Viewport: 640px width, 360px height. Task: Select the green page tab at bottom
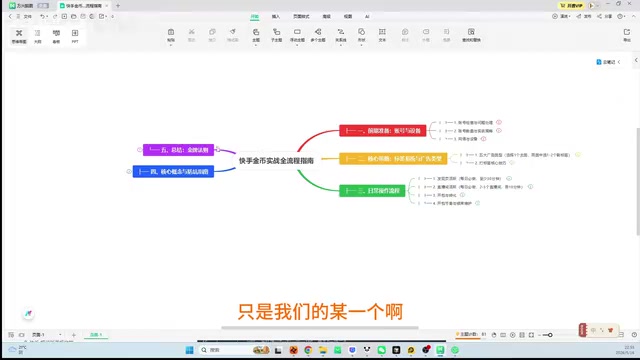(x=96, y=335)
